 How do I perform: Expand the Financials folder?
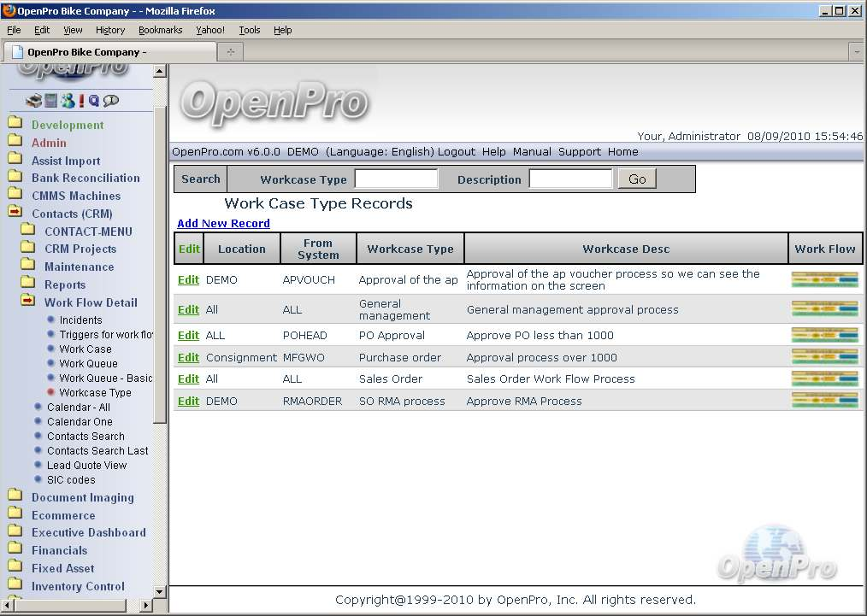[15, 550]
